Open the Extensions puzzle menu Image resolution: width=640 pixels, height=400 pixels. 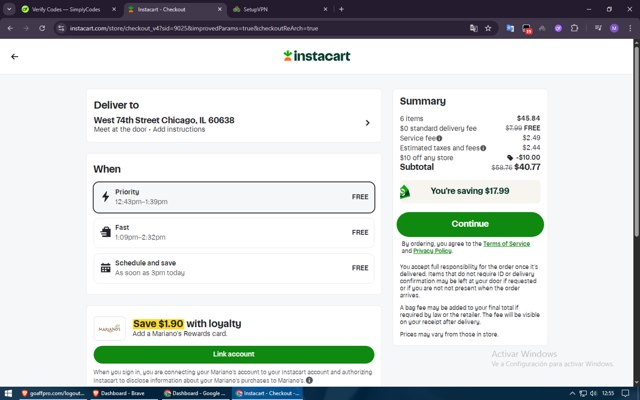tap(574, 28)
